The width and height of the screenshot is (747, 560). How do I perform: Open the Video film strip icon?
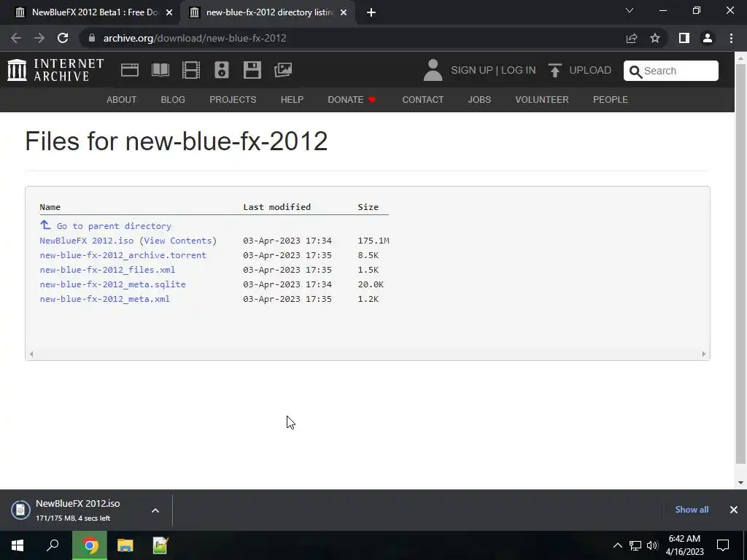[x=191, y=70]
